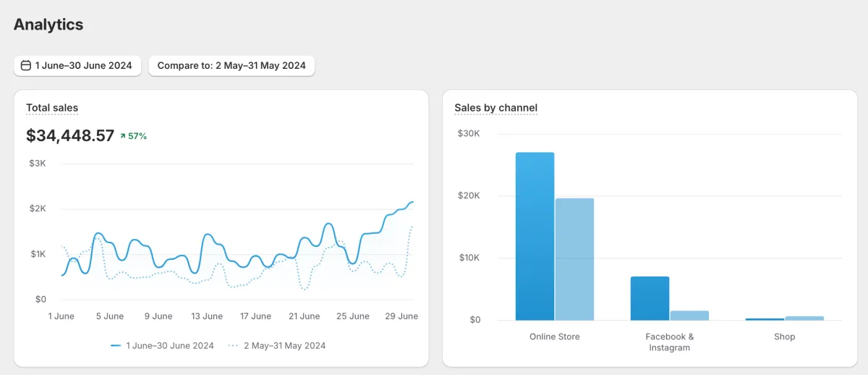This screenshot has height=375, width=868.
Task: Click the Analytics page heading
Action: 48,24
